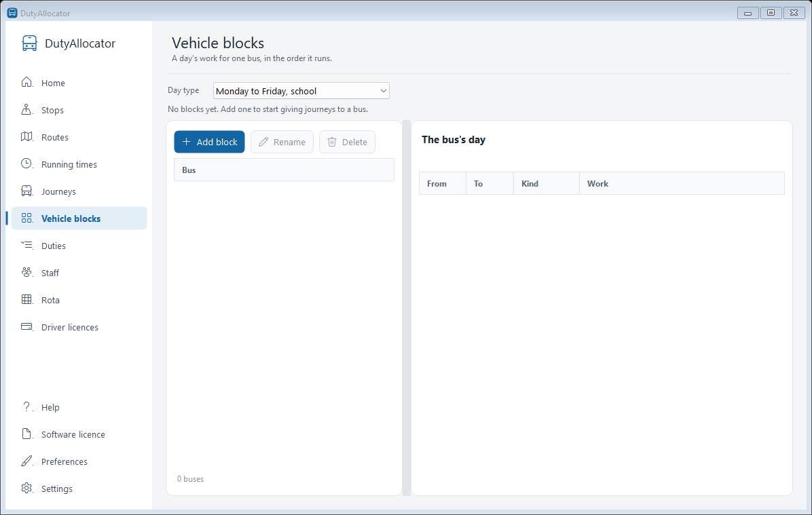Go to the Home page label

[x=54, y=83]
